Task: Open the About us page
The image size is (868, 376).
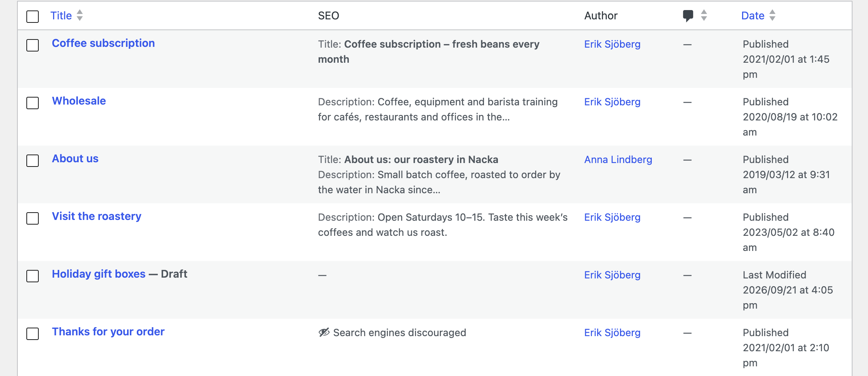Action: coord(75,158)
